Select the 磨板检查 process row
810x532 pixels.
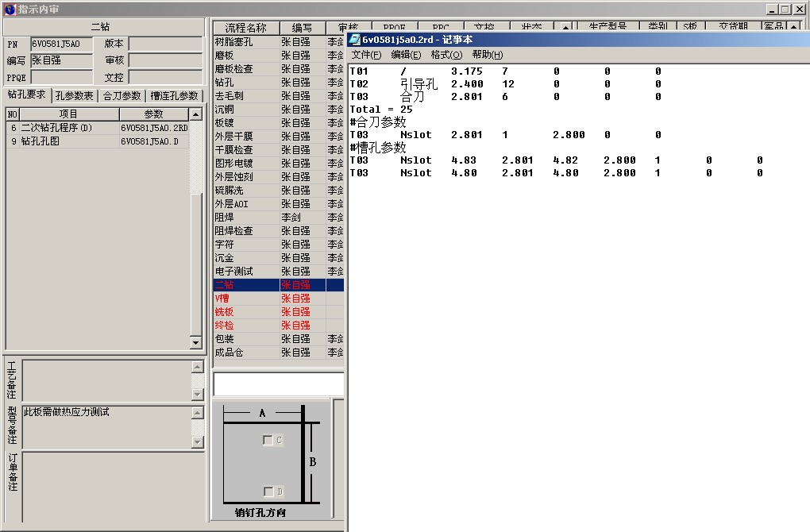point(279,69)
